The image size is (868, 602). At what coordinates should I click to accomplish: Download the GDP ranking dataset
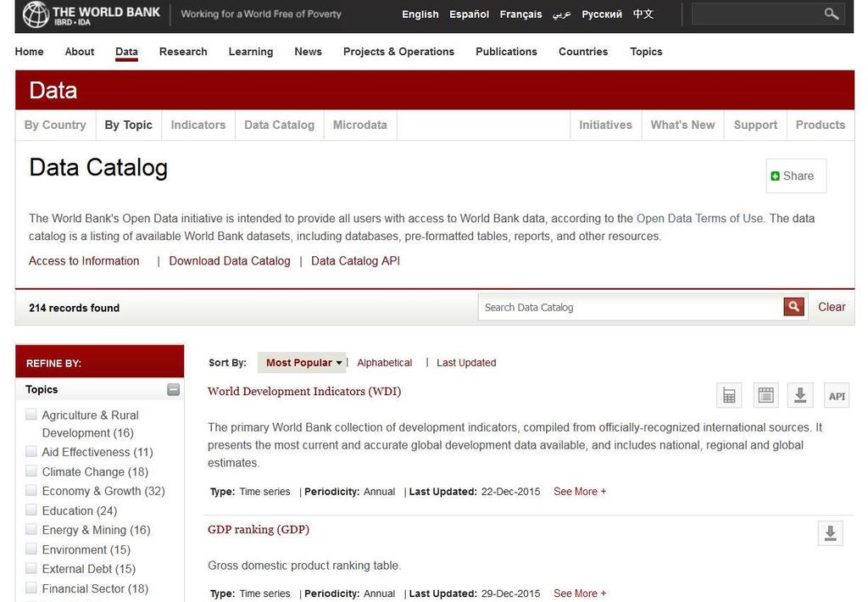(831, 533)
